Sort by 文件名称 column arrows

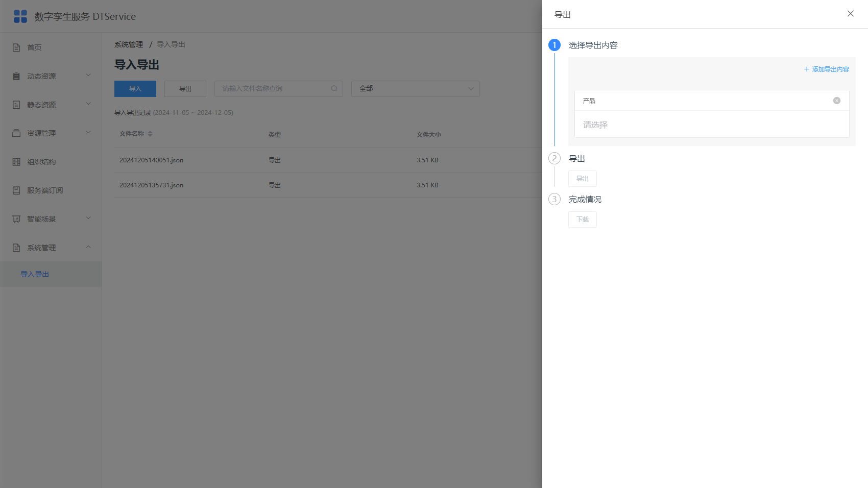(150, 134)
